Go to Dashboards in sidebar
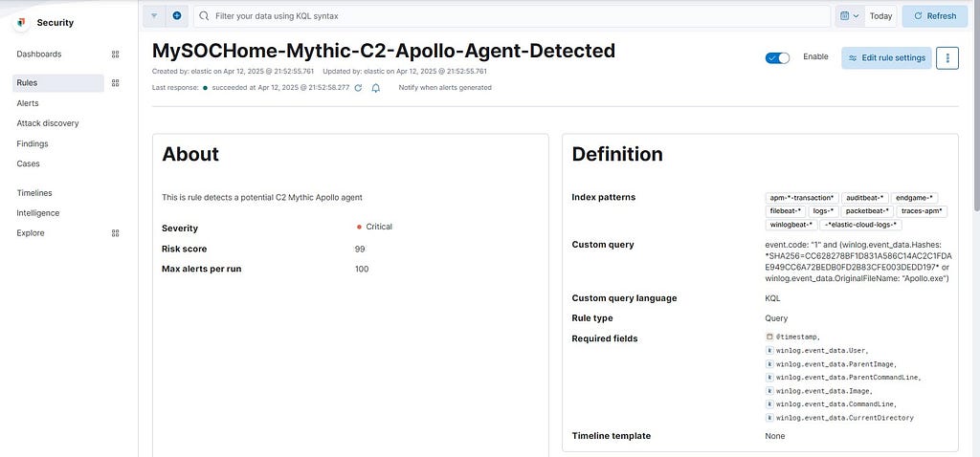The width and height of the screenshot is (980, 457). 38,54
